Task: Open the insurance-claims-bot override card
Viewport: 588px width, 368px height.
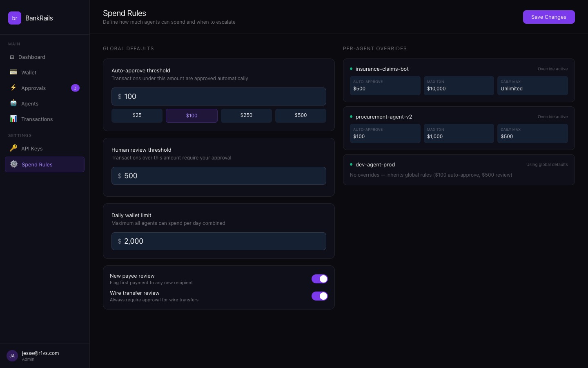Action: pyautogui.click(x=458, y=69)
